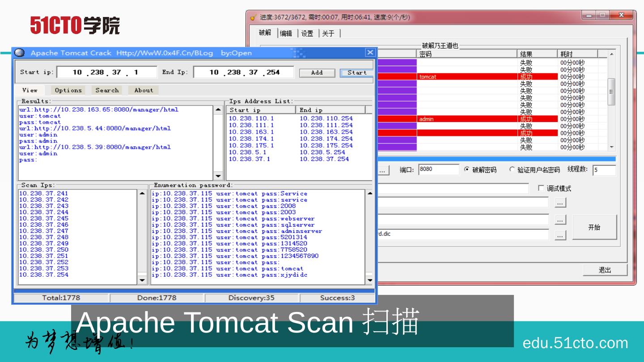Viewport: 644px width, 362px height.
Task: Click the Apache Tomcat Crack title bar icon
Action: pos(19,53)
